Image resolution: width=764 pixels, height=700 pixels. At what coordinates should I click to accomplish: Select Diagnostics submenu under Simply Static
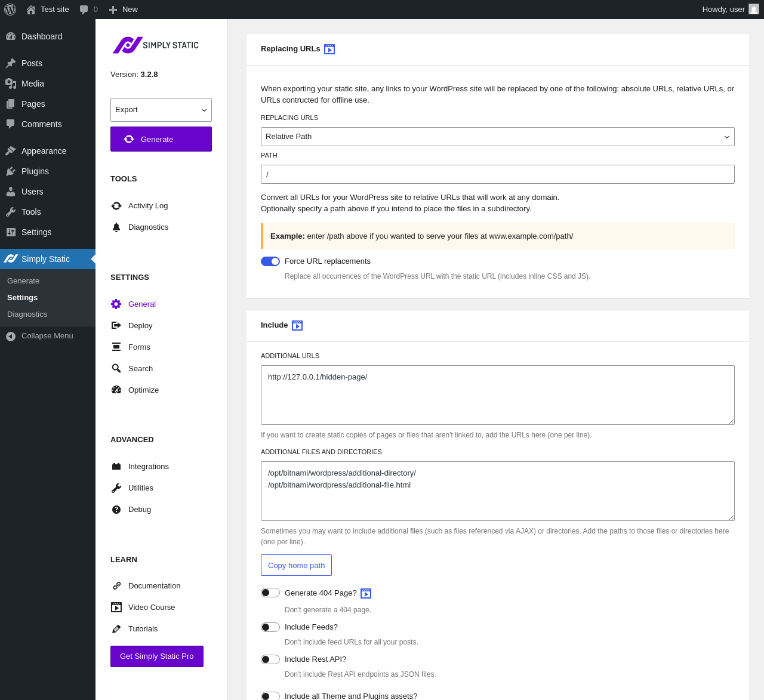point(27,314)
